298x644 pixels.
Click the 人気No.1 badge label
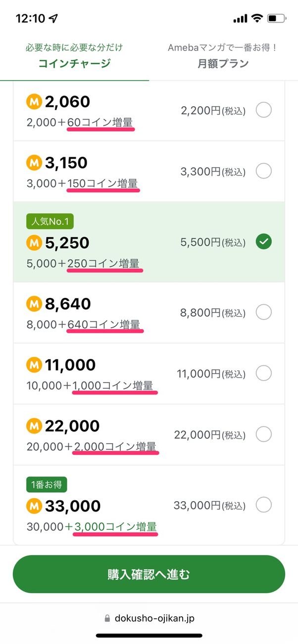50,221
